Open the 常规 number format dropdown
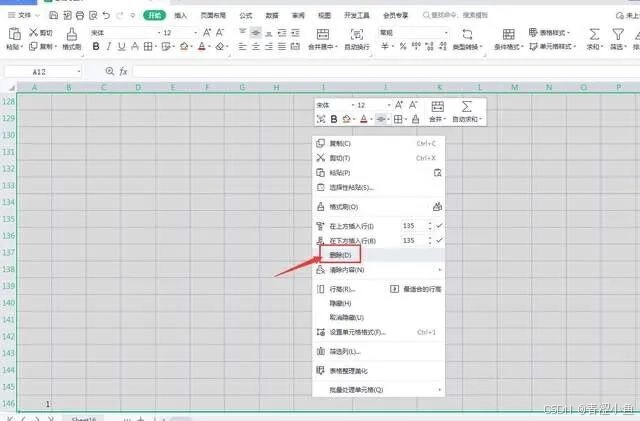640x421 pixels. [446, 33]
